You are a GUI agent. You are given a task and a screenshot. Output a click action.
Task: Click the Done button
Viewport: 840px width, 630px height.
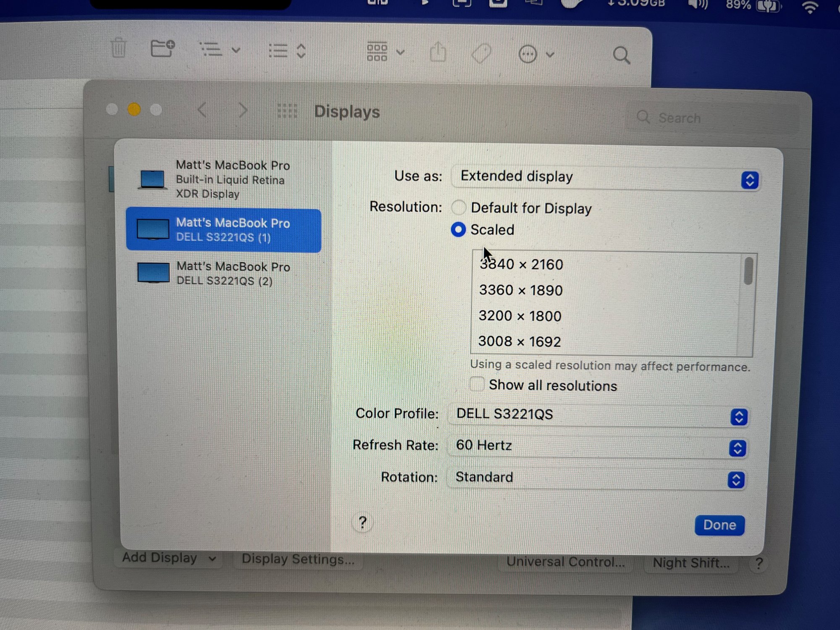[x=719, y=525]
